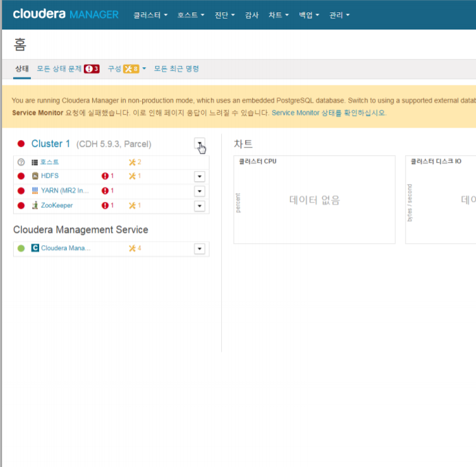The height and width of the screenshot is (467, 476).
Task: Open YARN health issue alert badge
Action: [107, 190]
